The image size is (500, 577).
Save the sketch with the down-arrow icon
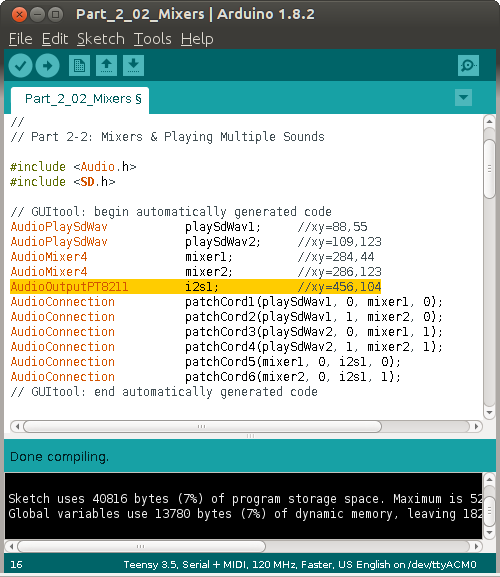133,66
